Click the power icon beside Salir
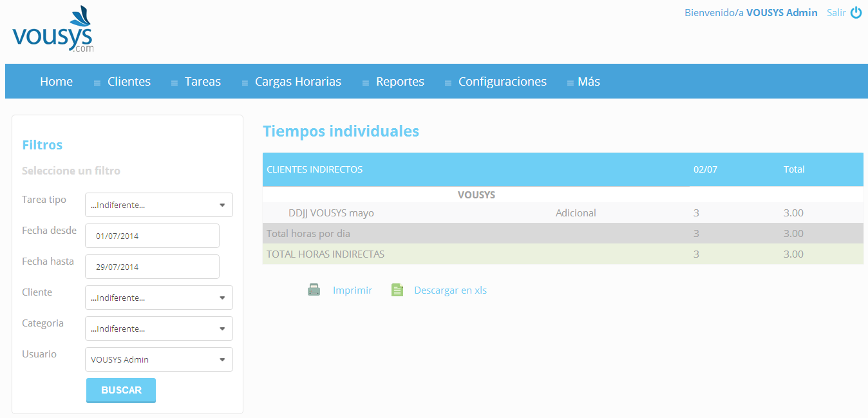868x418 pixels. coord(856,12)
